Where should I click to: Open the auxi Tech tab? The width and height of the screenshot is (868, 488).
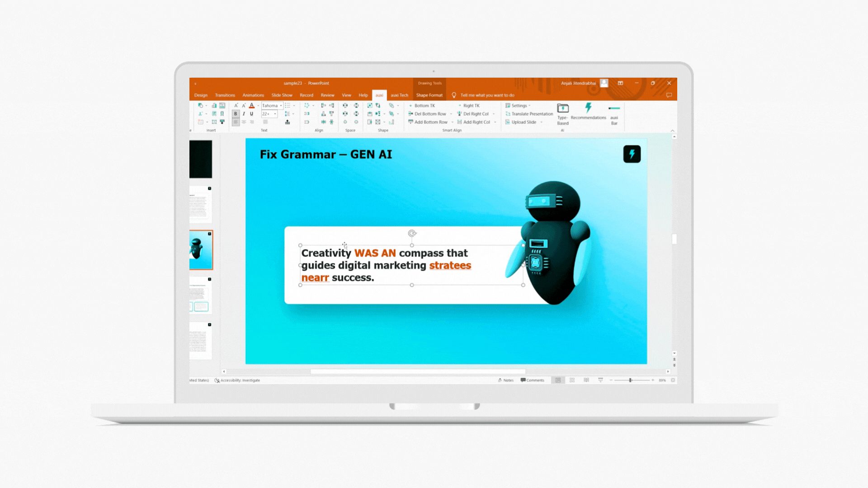pyautogui.click(x=399, y=95)
